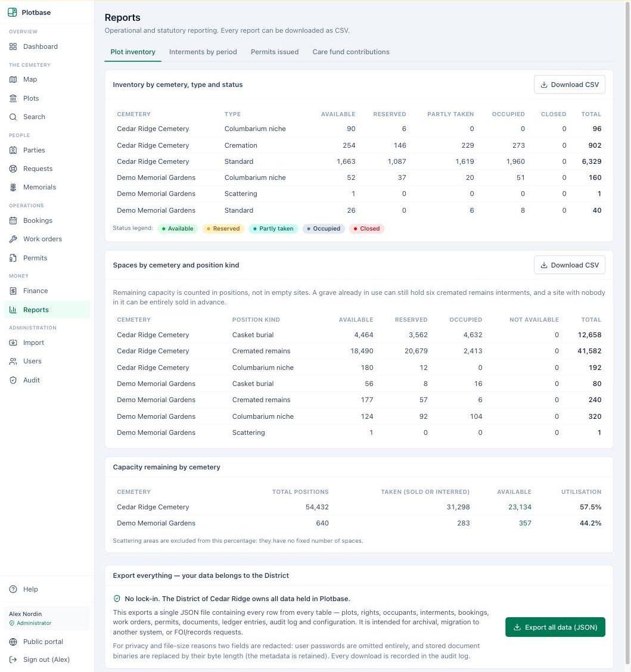Screen dimensions: 631x672
Task: Click the Plotbase logo icon
Action: 13,12
